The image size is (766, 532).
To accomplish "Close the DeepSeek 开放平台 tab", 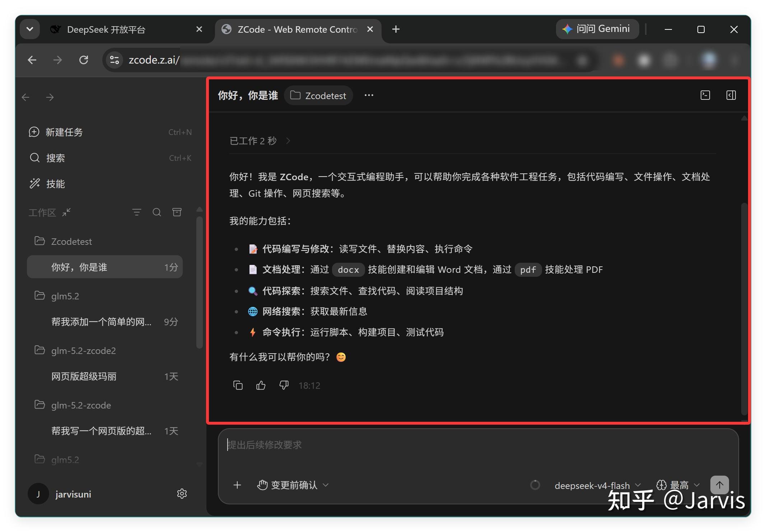I will [199, 29].
